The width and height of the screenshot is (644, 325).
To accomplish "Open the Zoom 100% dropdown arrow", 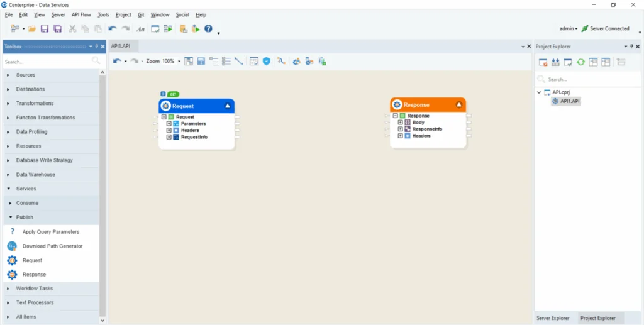I will click(x=179, y=62).
